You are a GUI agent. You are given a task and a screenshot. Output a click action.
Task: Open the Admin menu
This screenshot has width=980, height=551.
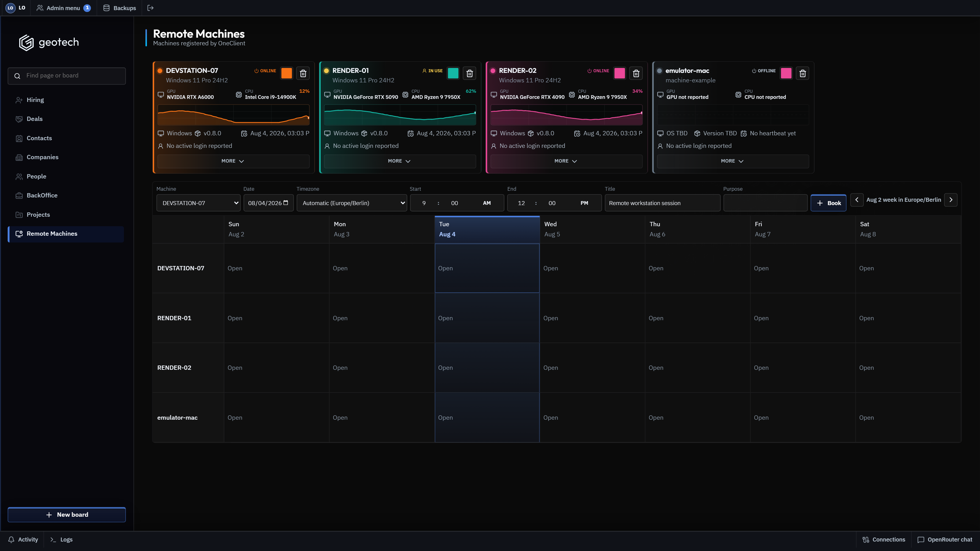point(63,8)
